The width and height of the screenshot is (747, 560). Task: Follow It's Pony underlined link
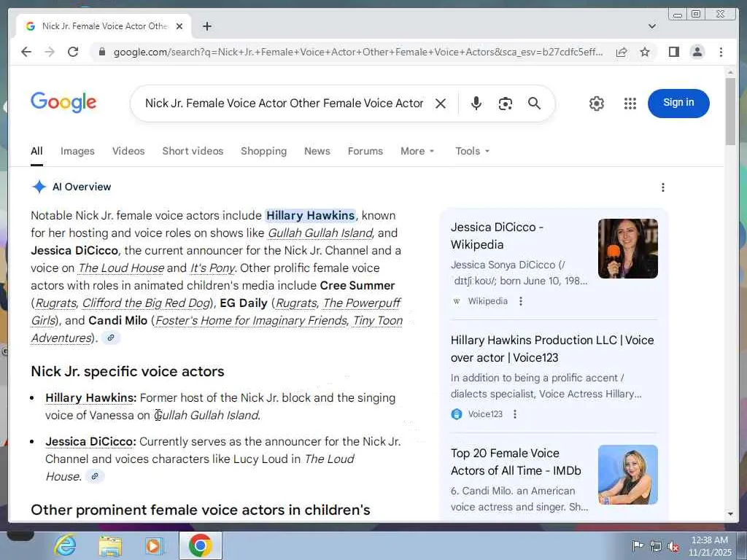(212, 268)
